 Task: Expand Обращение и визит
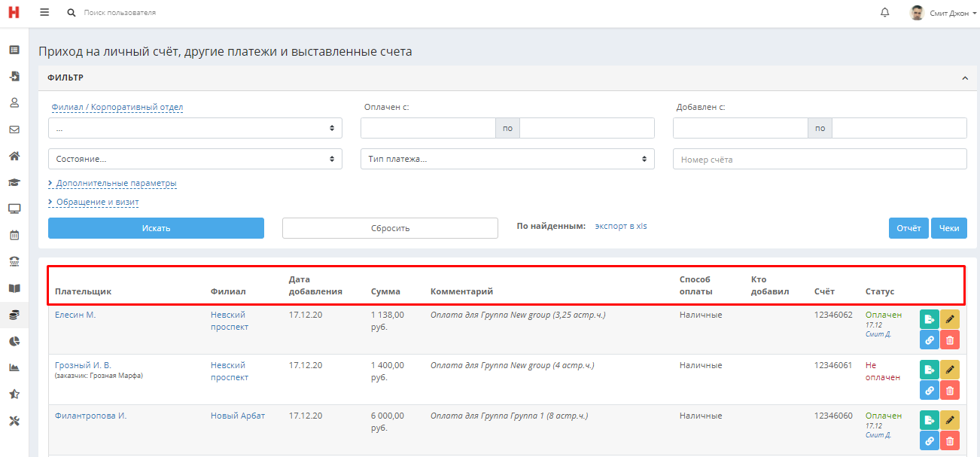[93, 202]
